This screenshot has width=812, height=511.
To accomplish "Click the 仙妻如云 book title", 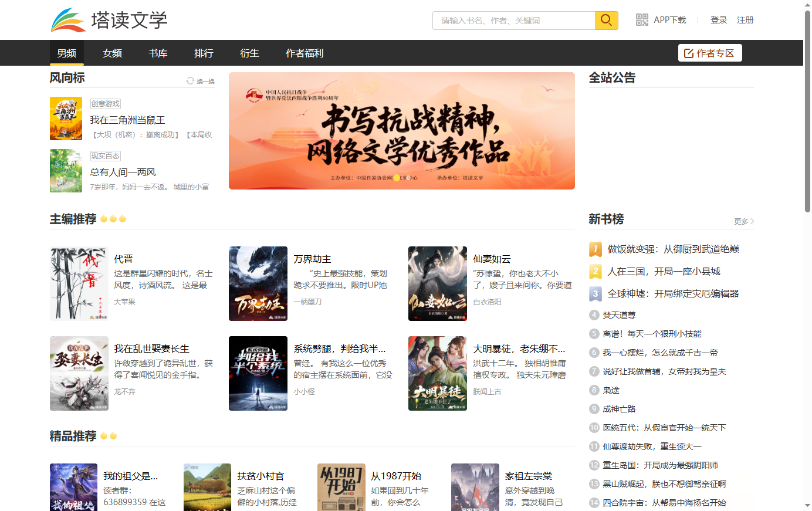I will [492, 259].
